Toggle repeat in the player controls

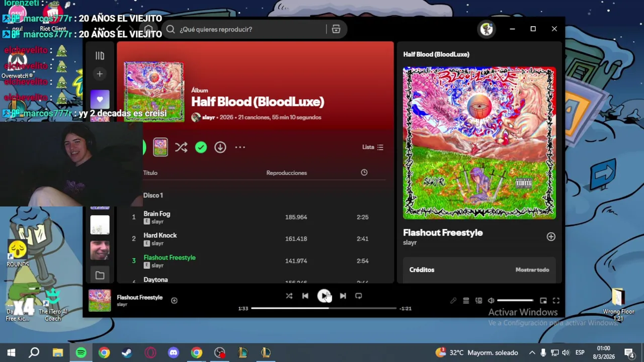coord(358,296)
